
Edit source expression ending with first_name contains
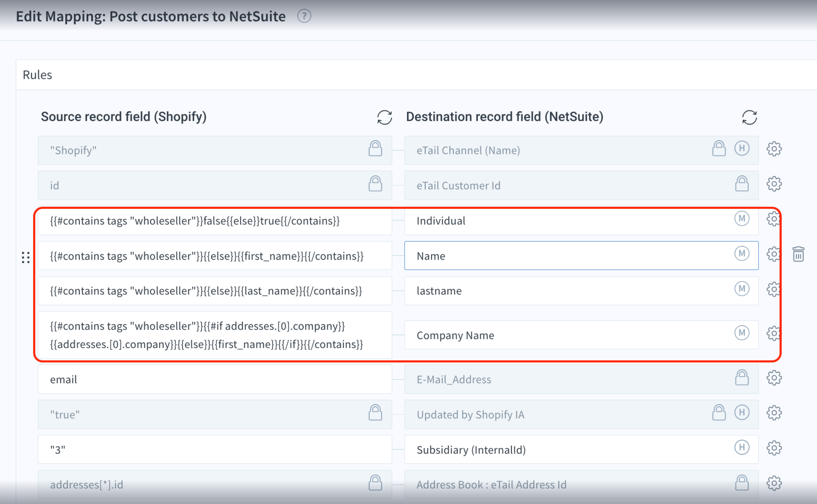pyautogui.click(x=215, y=256)
